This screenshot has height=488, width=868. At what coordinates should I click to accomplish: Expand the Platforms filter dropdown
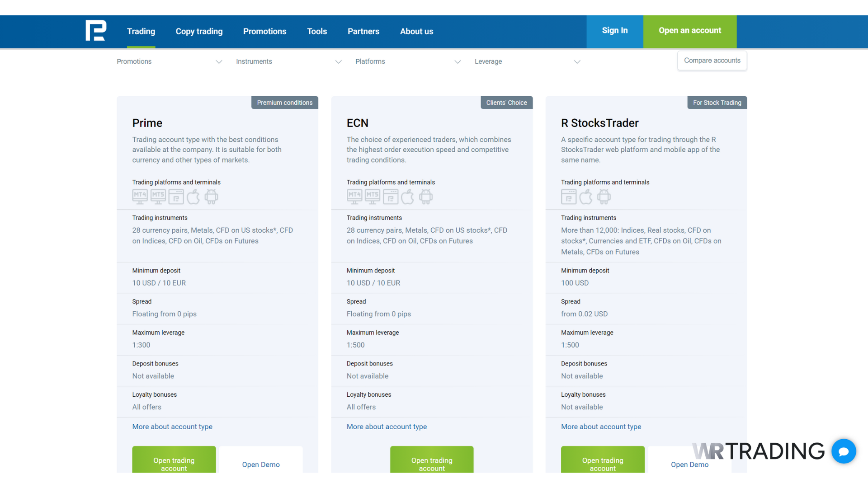tap(408, 61)
